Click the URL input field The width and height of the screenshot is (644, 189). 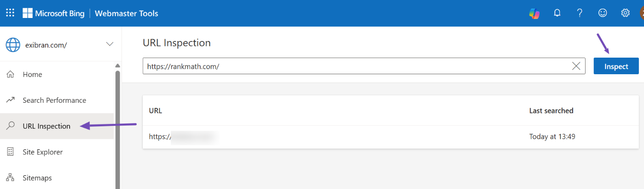point(354,66)
